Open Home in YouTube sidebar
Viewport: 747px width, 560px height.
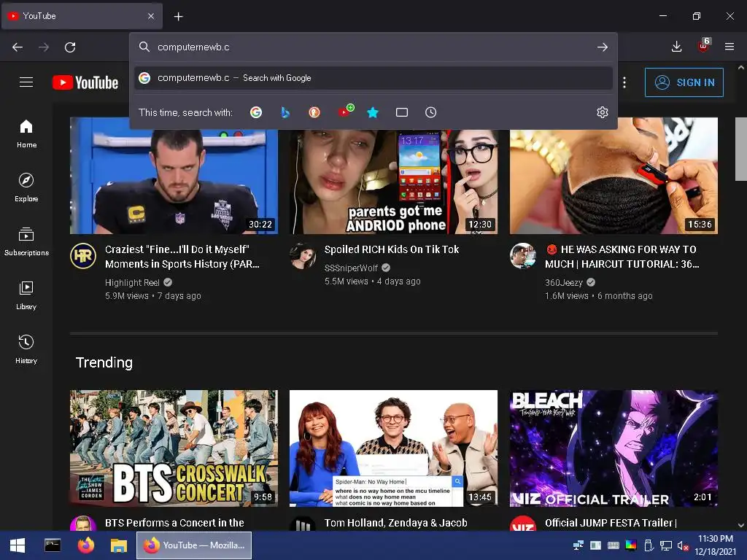(26, 134)
